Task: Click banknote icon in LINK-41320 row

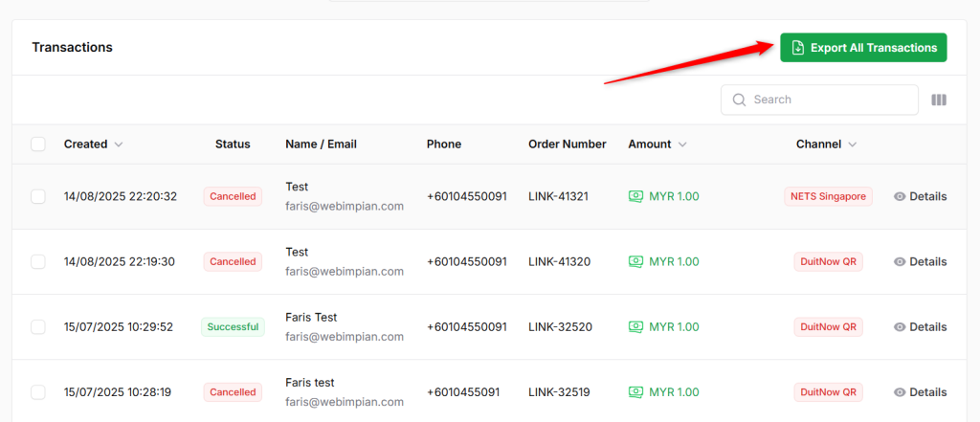Action: (635, 261)
